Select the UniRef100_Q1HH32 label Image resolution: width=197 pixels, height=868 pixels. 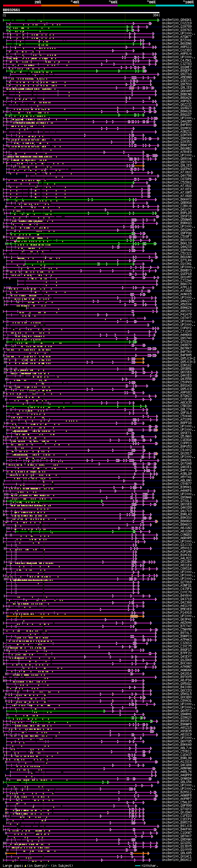click(x=177, y=128)
